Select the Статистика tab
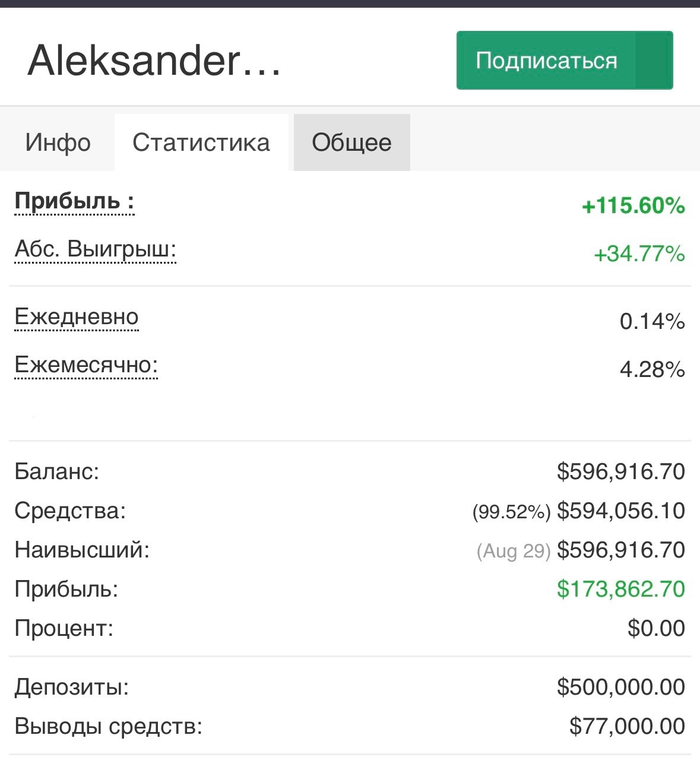The height and width of the screenshot is (773, 700). click(201, 142)
